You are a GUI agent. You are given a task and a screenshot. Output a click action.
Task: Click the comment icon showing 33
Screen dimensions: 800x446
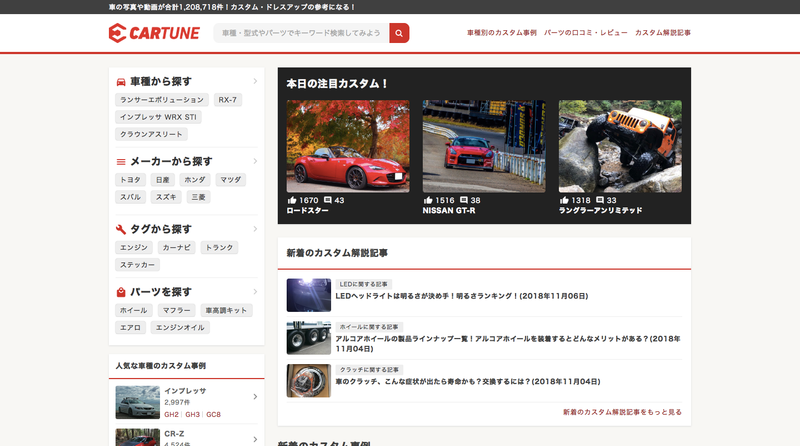(600, 200)
